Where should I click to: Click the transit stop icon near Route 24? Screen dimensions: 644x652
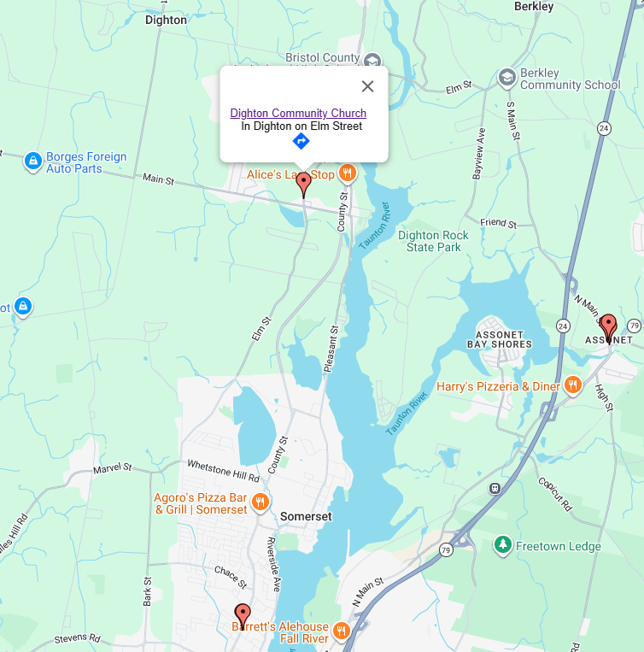coord(495,488)
